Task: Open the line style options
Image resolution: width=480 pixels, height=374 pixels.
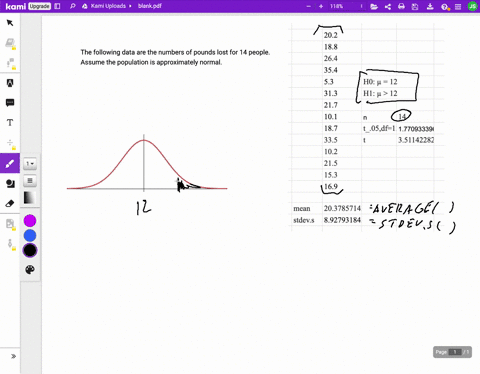Action: [x=30, y=181]
